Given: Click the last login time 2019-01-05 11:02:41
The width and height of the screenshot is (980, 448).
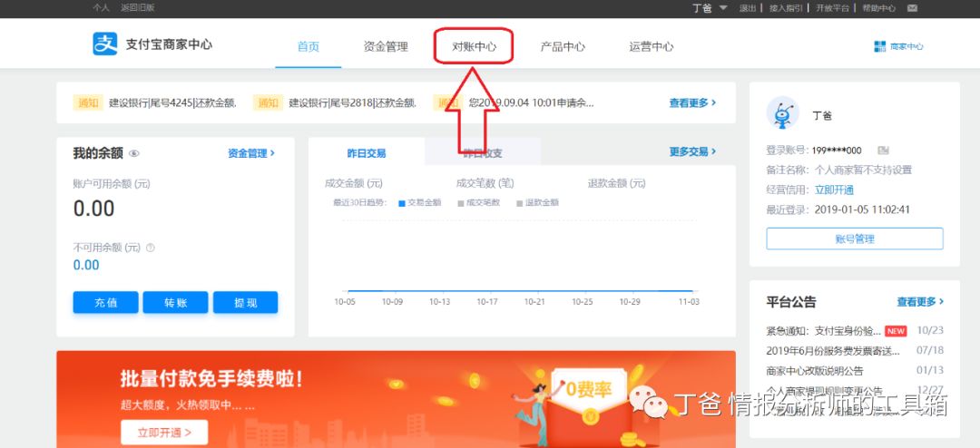Looking at the screenshot, I should pyautogui.click(x=862, y=209).
